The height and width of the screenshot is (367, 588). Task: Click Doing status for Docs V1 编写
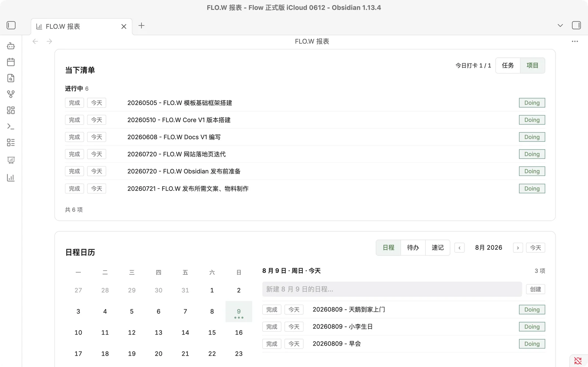pyautogui.click(x=532, y=137)
